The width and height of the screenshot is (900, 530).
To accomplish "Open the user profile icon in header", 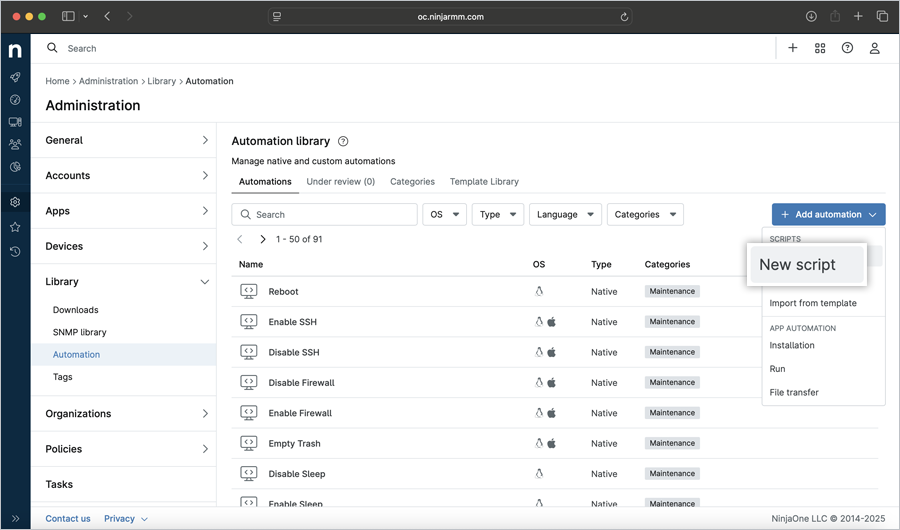I will 874,48.
